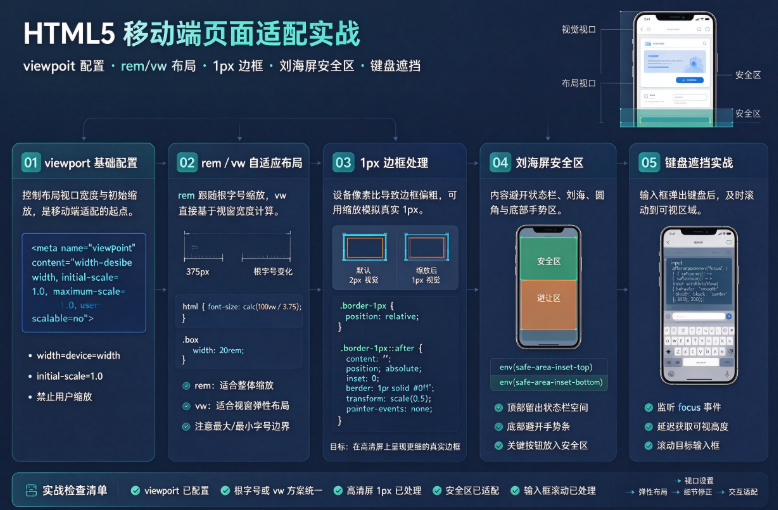Click the blue button in the header phone mockup
This screenshot has width=778, height=510.
point(690,80)
